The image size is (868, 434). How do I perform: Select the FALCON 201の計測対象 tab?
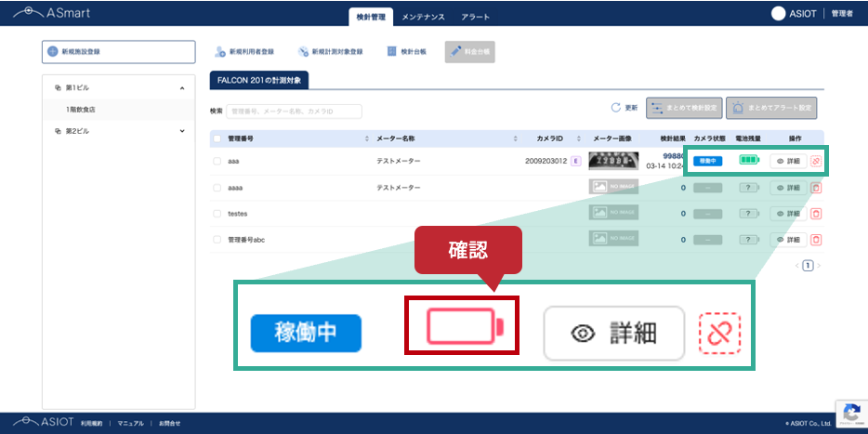259,80
